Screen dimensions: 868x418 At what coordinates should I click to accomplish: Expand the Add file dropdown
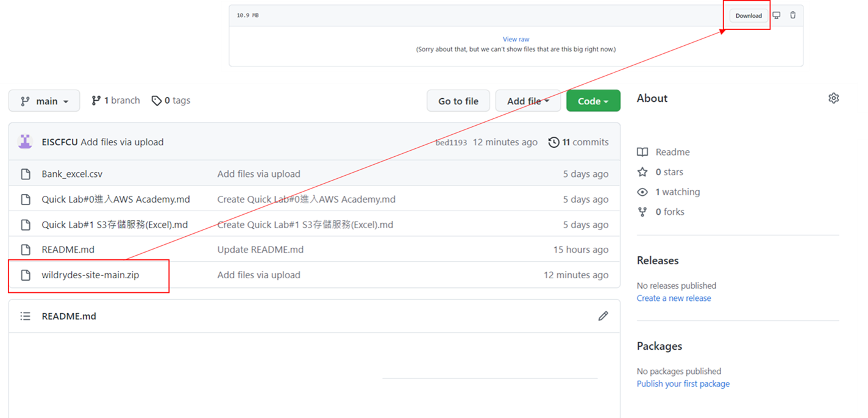528,101
